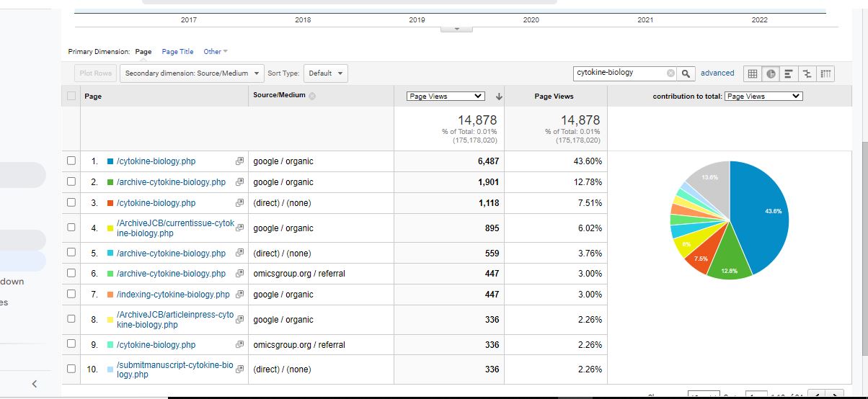The width and height of the screenshot is (868, 399).
Task: Open /submitmanuscript-cytokine-biology.php page link
Action: click(175, 369)
